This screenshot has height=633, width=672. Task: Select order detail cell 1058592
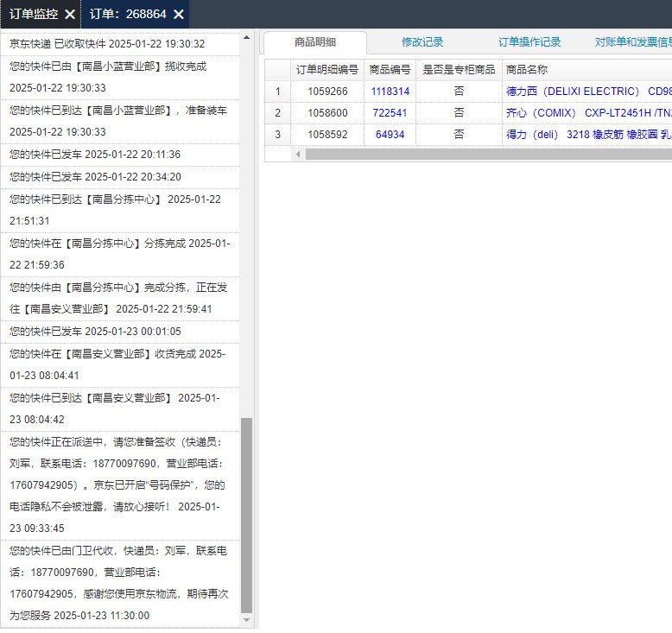click(327, 134)
